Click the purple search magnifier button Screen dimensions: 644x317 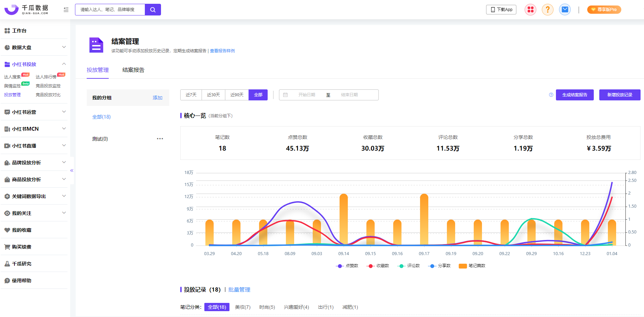(153, 10)
